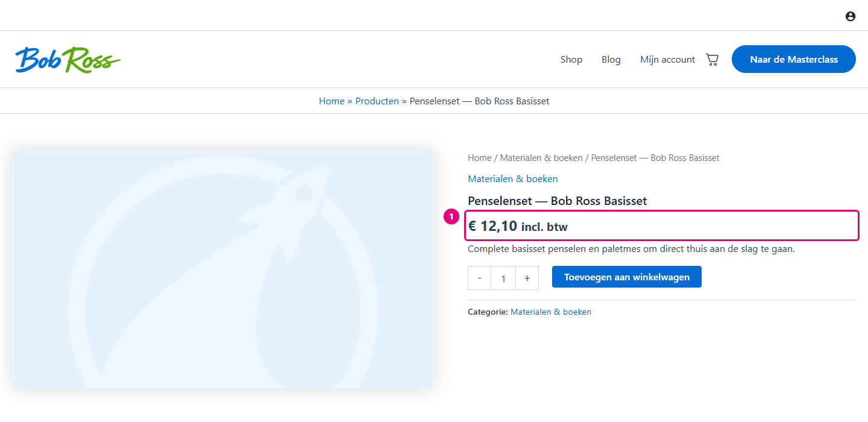Screen dimensions: 868x422
Task: Click the product title Penselenset — Bob Ross Basisset
Action: [558, 201]
